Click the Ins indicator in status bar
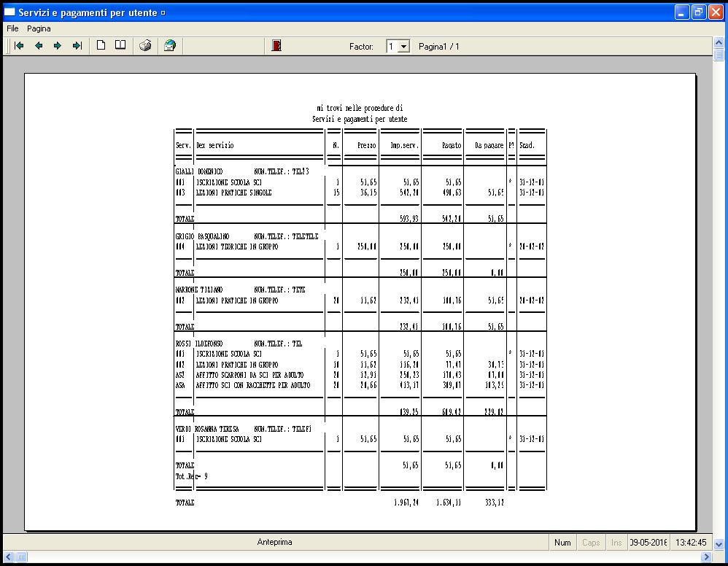 616,543
